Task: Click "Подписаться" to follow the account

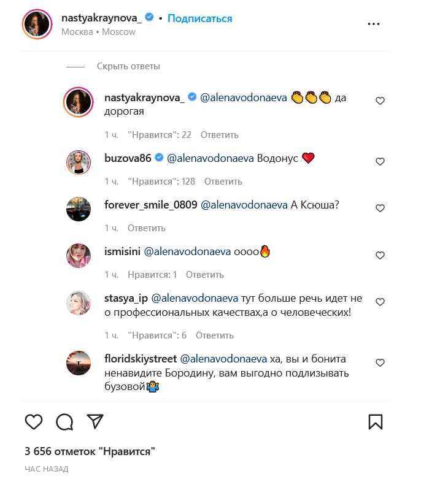Action: pos(200,18)
